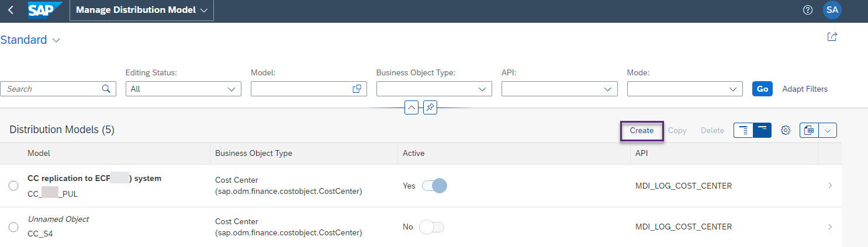Open Model value help icon

click(357, 89)
